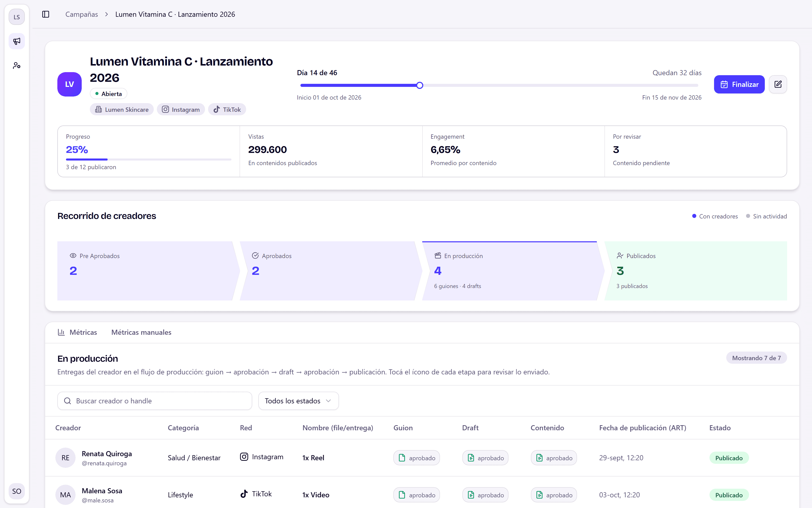812x508 pixels.
Task: Click the Lumen Skincare brand chip
Action: pos(122,109)
